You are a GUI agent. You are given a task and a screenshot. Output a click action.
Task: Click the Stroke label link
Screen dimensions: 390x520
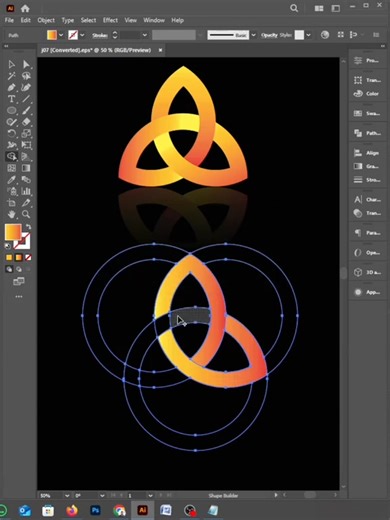(x=100, y=35)
